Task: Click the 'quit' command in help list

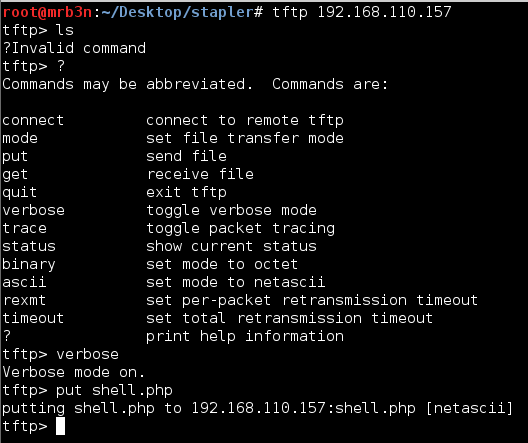Action: pyautogui.click(x=20, y=193)
